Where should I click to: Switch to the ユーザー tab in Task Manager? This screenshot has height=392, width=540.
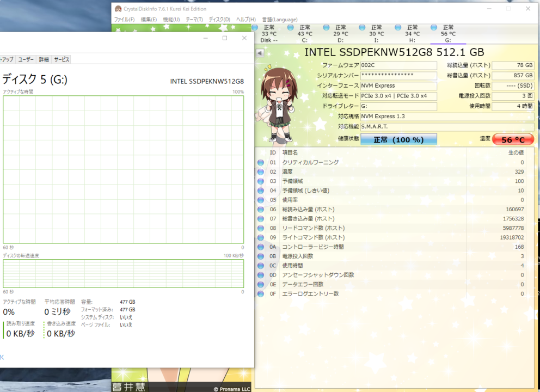click(x=26, y=59)
